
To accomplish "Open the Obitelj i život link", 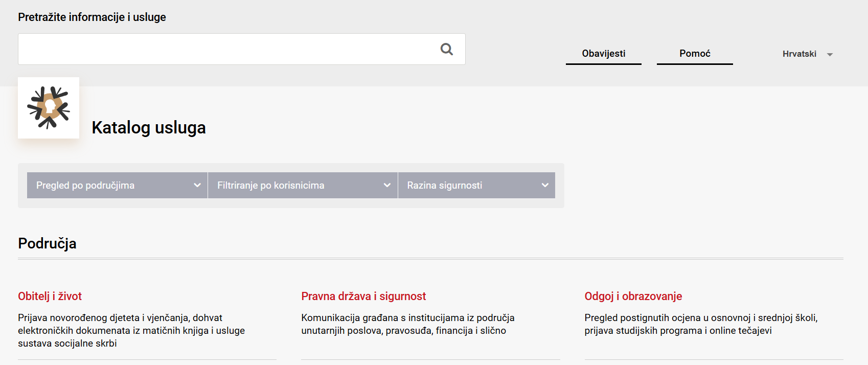I will point(50,296).
